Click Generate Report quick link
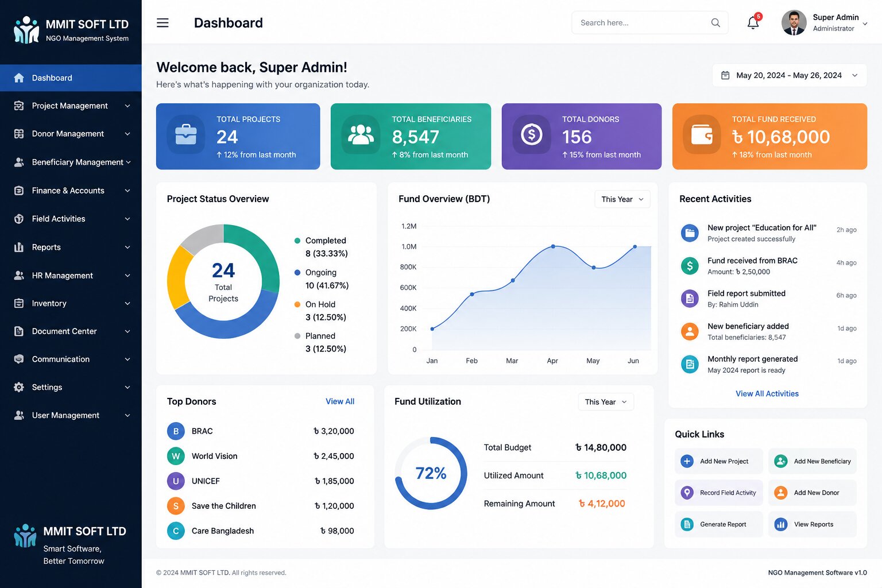Viewport: 882px width, 588px height. pos(719,524)
